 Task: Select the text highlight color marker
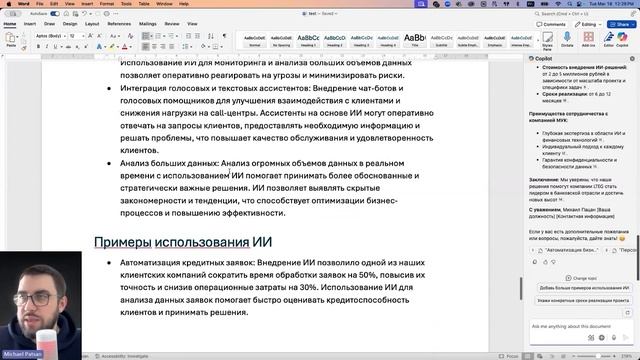click(x=112, y=47)
